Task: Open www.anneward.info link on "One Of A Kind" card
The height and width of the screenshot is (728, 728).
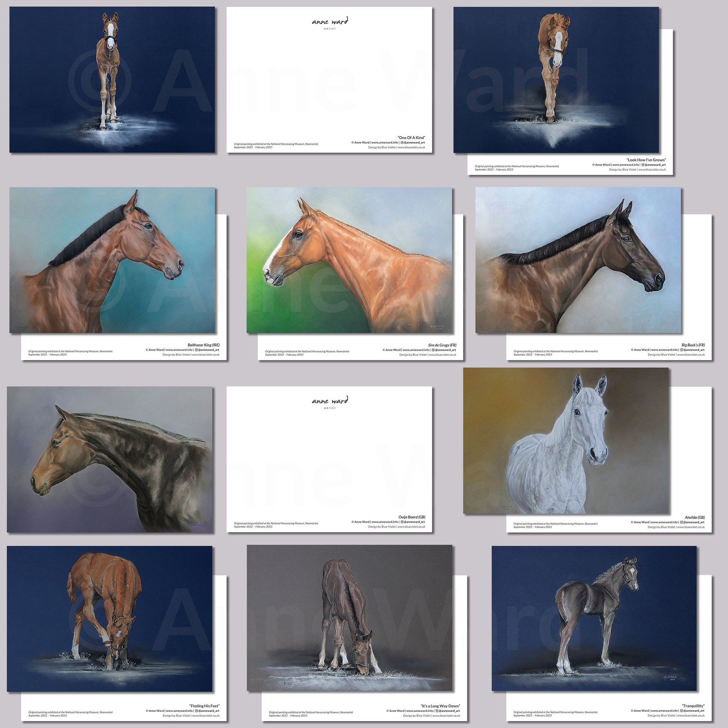Action: 385,143
